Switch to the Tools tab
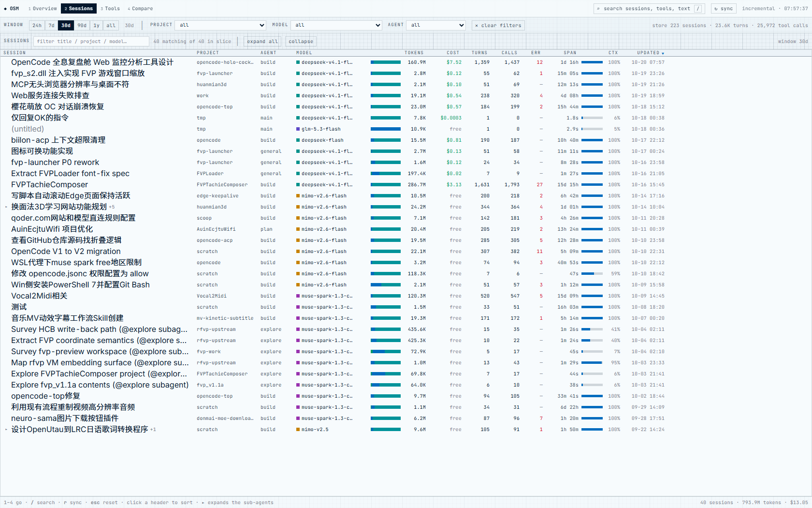Image resolution: width=812 pixels, height=508 pixels. [110, 8]
